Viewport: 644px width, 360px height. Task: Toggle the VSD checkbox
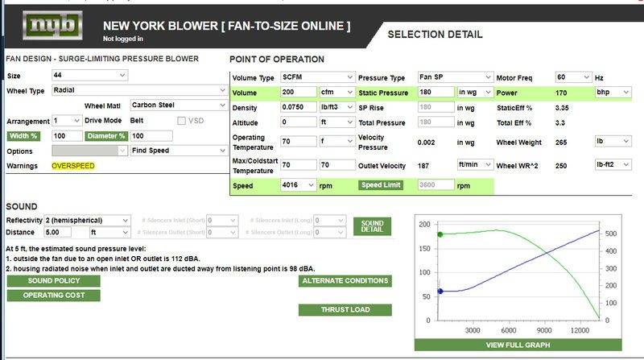click(x=181, y=121)
